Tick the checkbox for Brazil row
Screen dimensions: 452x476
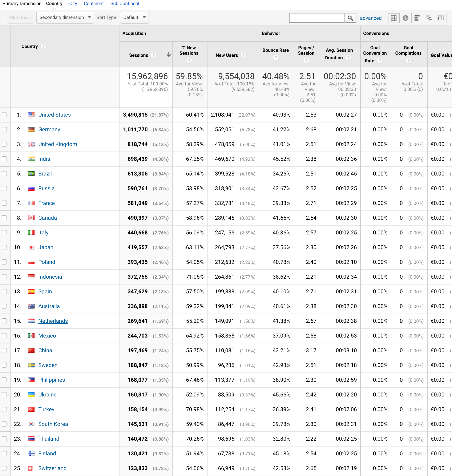tap(4, 174)
